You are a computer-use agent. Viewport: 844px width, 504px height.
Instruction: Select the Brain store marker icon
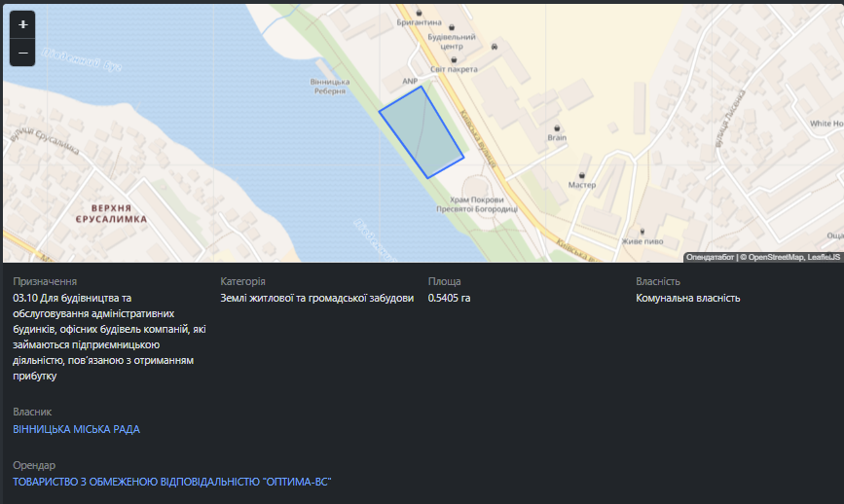pyautogui.click(x=557, y=127)
